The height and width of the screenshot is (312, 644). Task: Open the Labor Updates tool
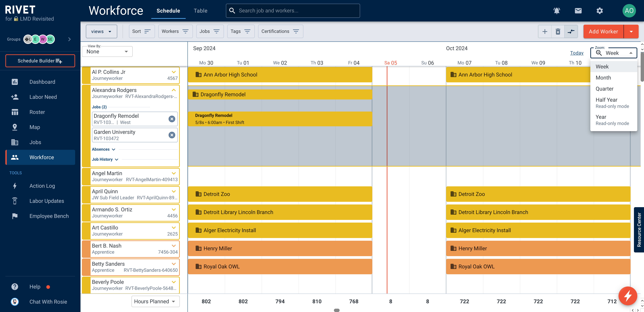tap(40, 201)
